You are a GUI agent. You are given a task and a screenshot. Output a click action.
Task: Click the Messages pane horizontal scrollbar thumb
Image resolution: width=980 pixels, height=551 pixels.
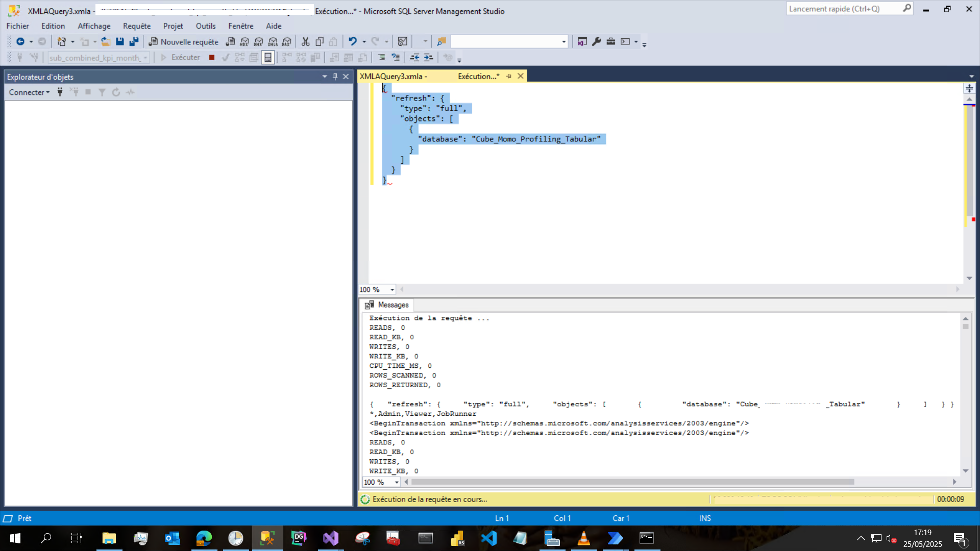[x=632, y=482]
